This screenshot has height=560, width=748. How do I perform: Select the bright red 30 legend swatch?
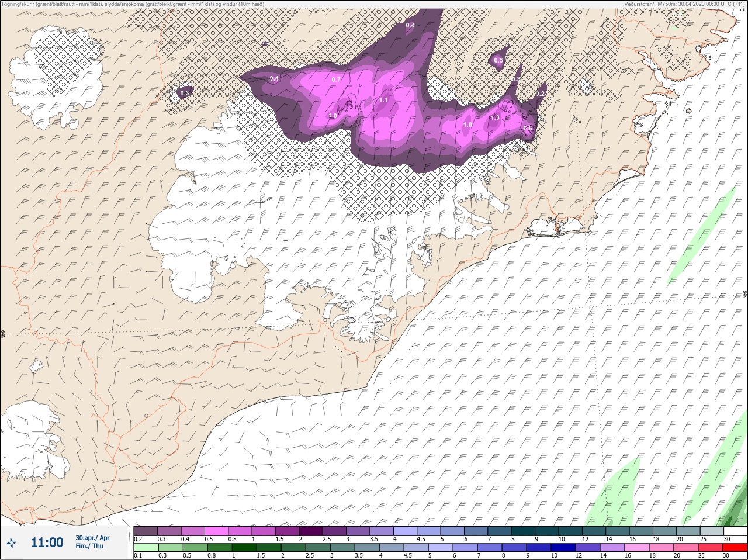[x=735, y=548]
